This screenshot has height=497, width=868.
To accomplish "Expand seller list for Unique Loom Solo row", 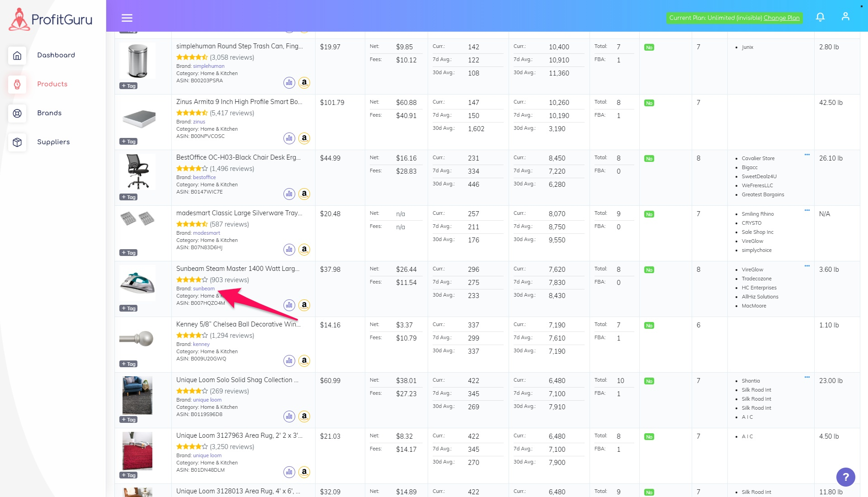I will tap(807, 377).
